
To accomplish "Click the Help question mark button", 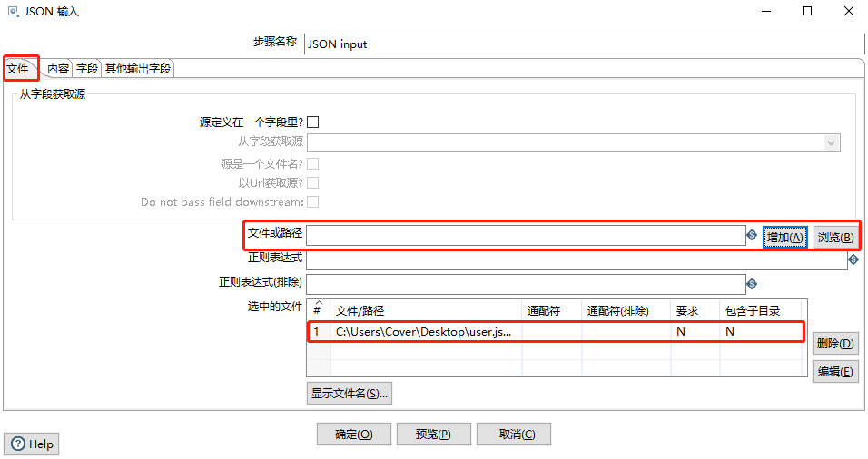I will 32,444.
